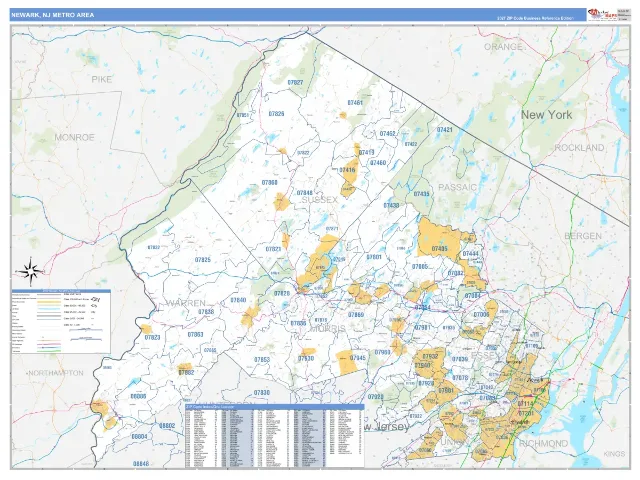Image resolution: width=640 pixels, height=480 pixels.
Task: Click ZIP code 07114
Action: tap(525, 403)
